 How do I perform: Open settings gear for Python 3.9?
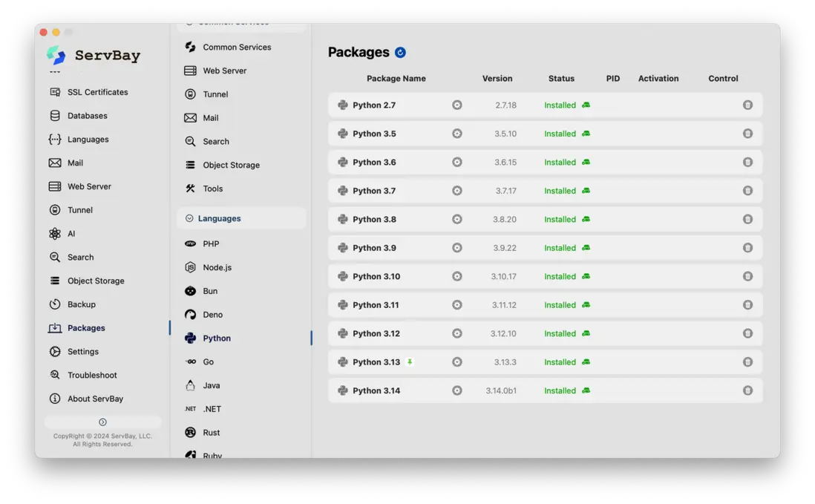tap(457, 248)
